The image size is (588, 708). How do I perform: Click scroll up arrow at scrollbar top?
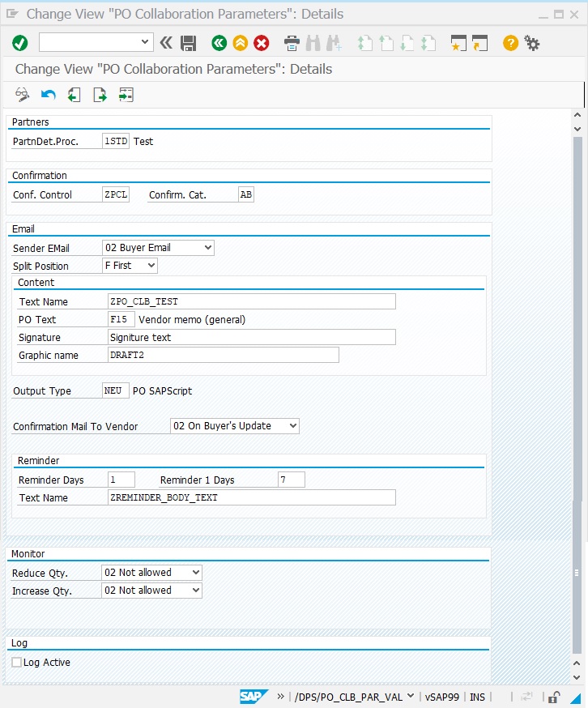point(577,115)
